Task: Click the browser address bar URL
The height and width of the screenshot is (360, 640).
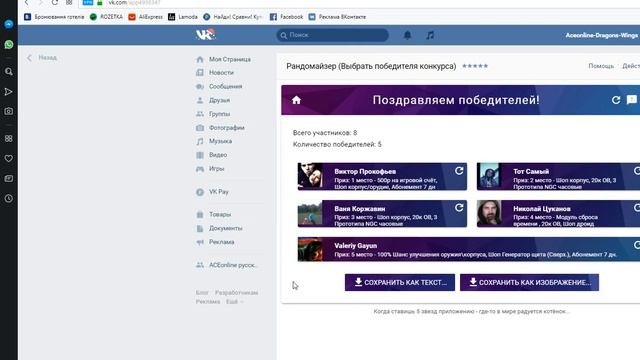Action: (134, 3)
